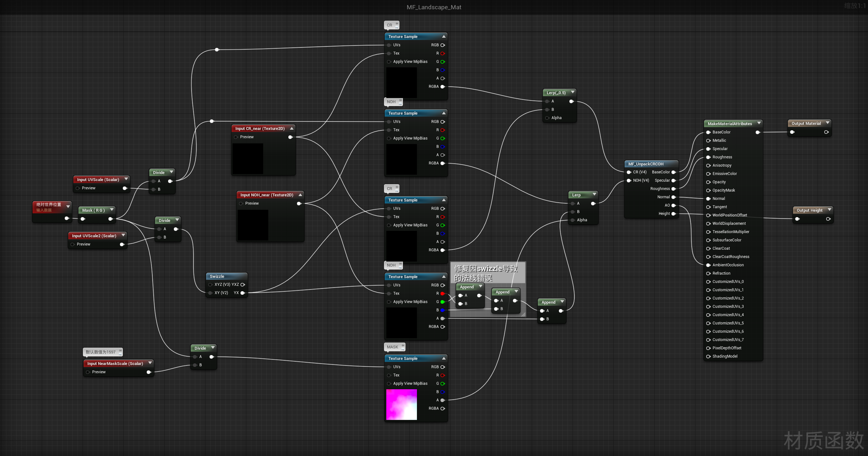Toggle the Preview pin on Input UVScale (Scalar)

coord(78,188)
